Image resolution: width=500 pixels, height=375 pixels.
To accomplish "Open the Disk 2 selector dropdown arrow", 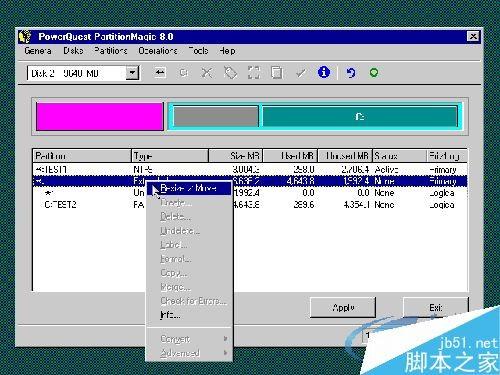I will click(132, 73).
